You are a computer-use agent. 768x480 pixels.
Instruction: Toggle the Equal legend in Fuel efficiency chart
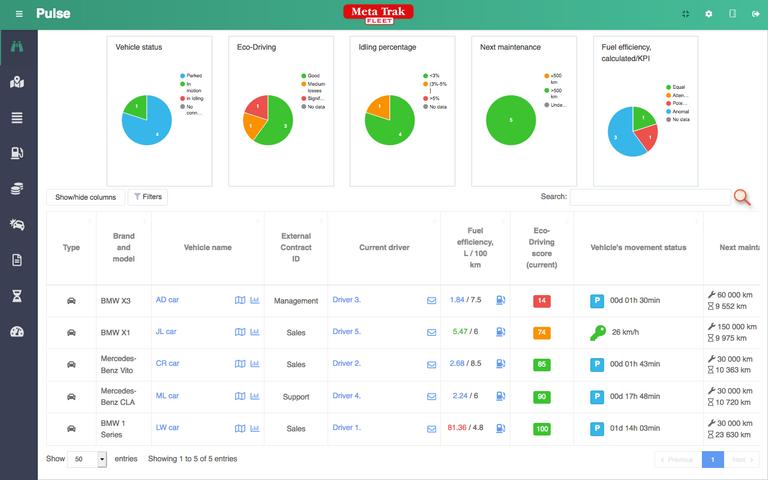(x=675, y=87)
